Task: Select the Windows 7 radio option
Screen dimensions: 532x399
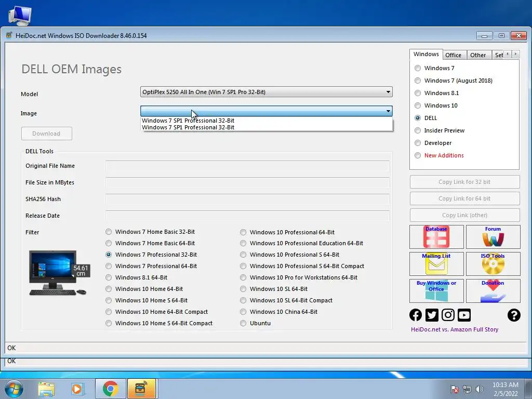Action: pos(435,68)
